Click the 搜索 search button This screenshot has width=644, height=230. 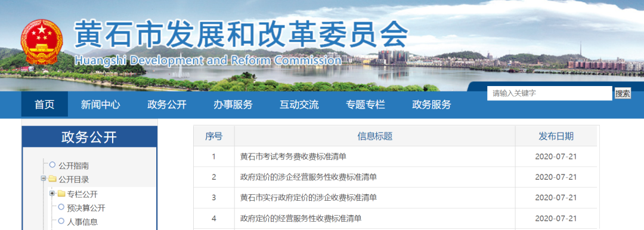click(x=623, y=93)
